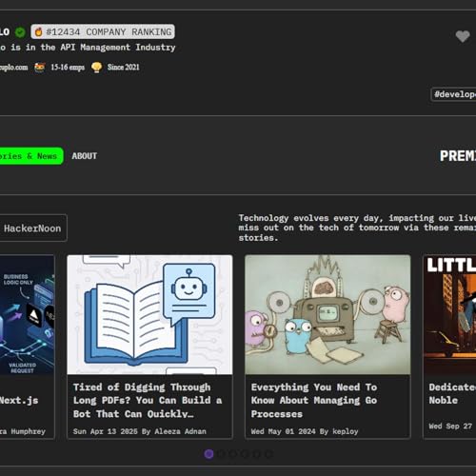Click 'is in the API Management Industry' text
476x476 pixels.
(x=92, y=48)
